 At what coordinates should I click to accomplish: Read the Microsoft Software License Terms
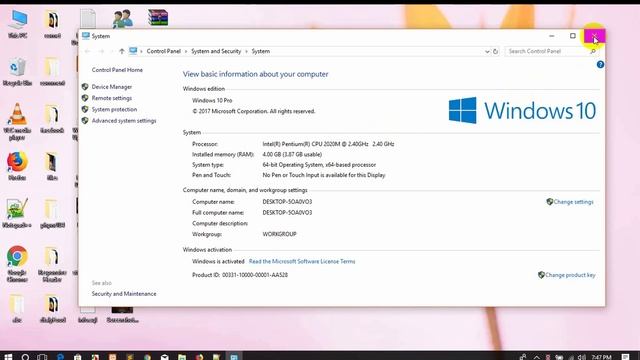click(302, 262)
